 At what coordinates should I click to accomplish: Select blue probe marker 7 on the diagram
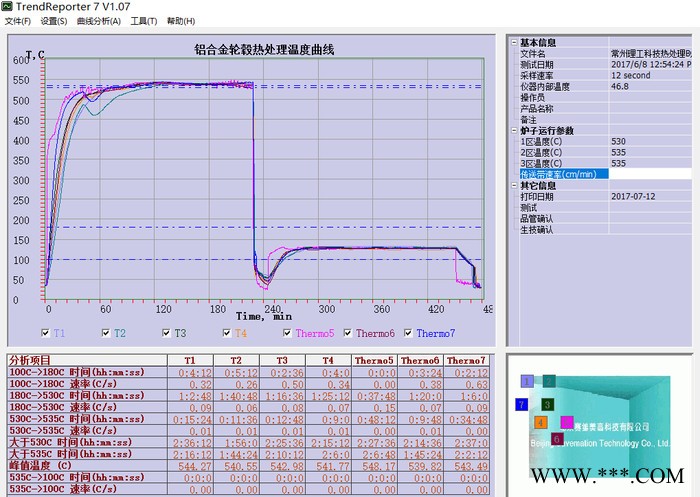click(x=521, y=405)
